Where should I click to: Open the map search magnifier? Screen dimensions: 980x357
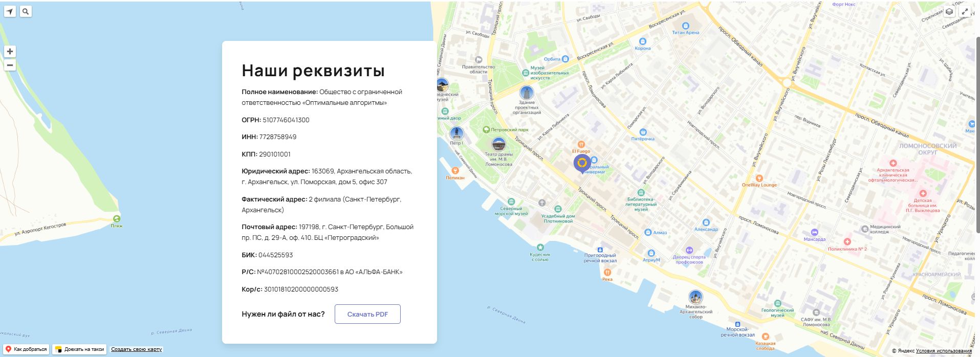pyautogui.click(x=26, y=11)
